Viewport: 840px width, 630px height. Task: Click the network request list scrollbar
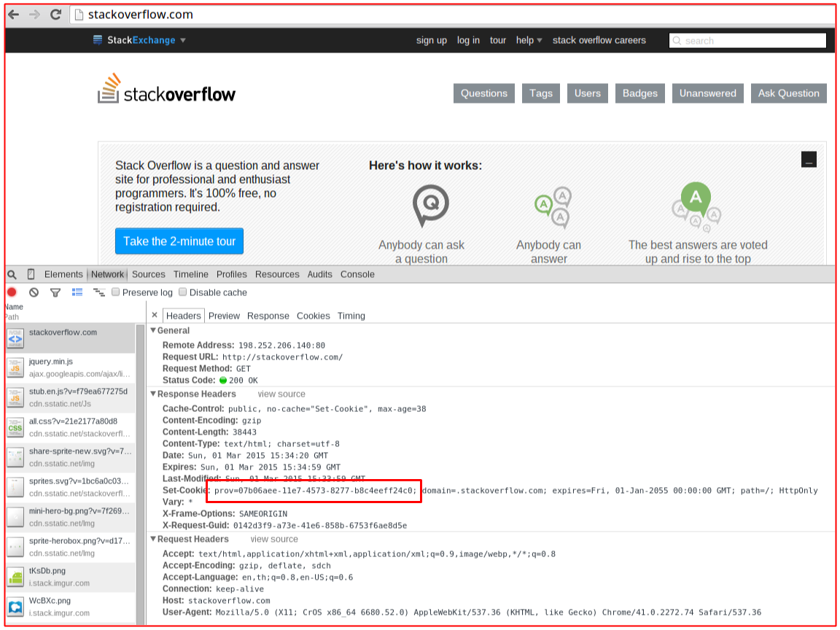(141, 473)
